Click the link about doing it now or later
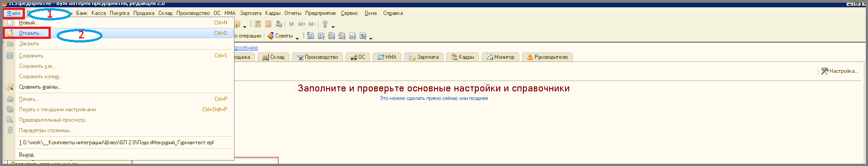Image resolution: width=868 pixels, height=166 pixels. tap(434, 98)
